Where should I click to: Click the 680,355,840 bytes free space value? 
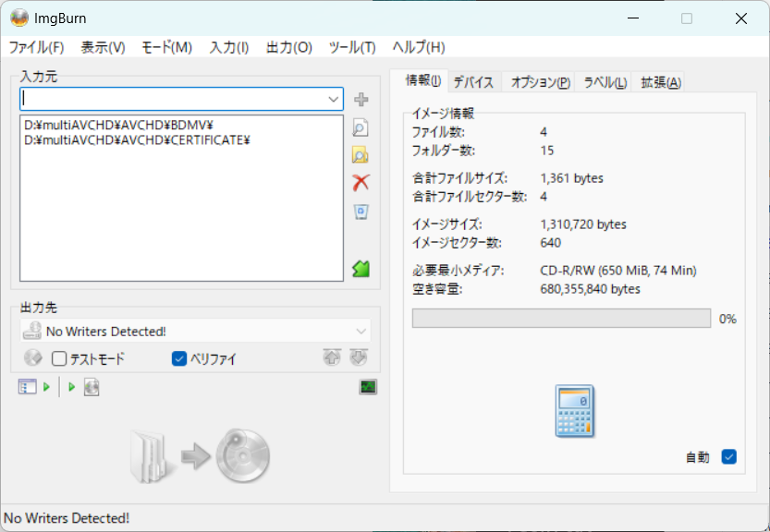[590, 289]
